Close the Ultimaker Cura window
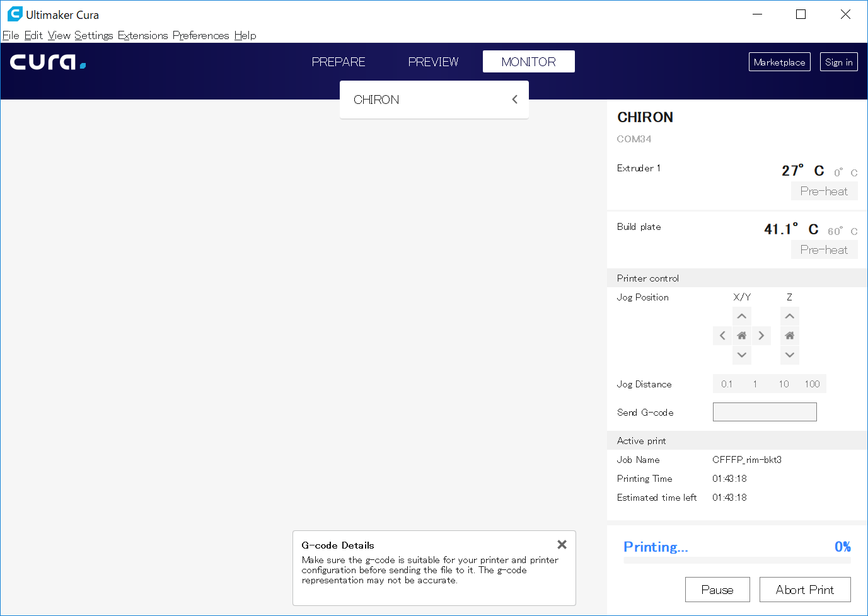Image resolution: width=868 pixels, height=616 pixels. [x=845, y=14]
